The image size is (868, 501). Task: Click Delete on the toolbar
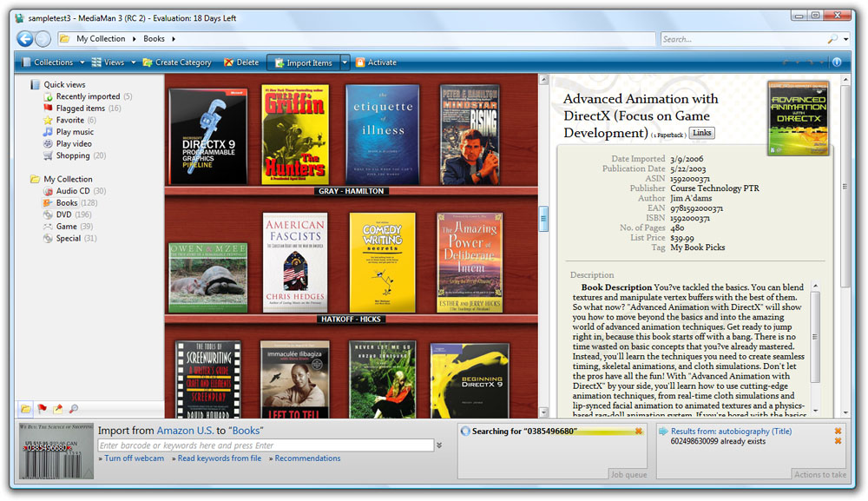(x=241, y=63)
